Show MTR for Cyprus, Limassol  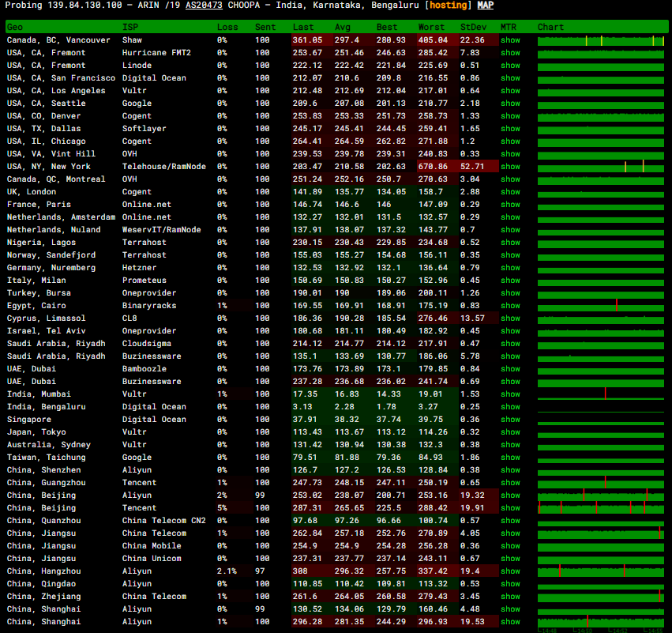pyautogui.click(x=510, y=318)
